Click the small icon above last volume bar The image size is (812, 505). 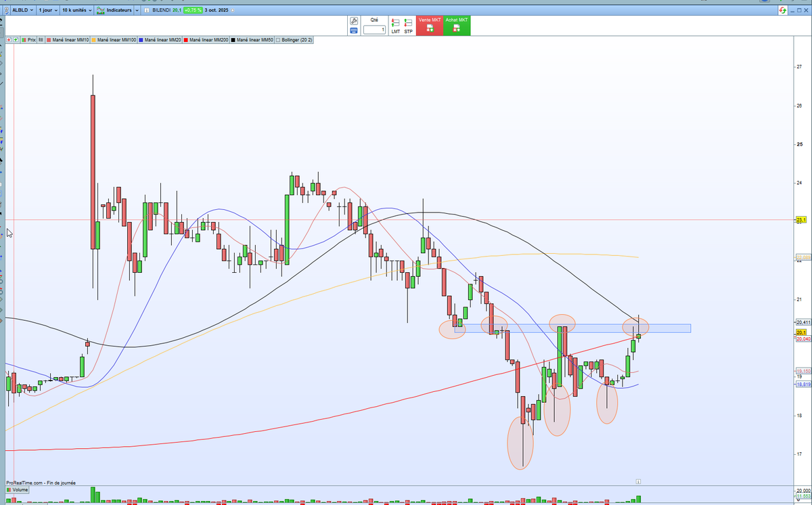click(637, 480)
